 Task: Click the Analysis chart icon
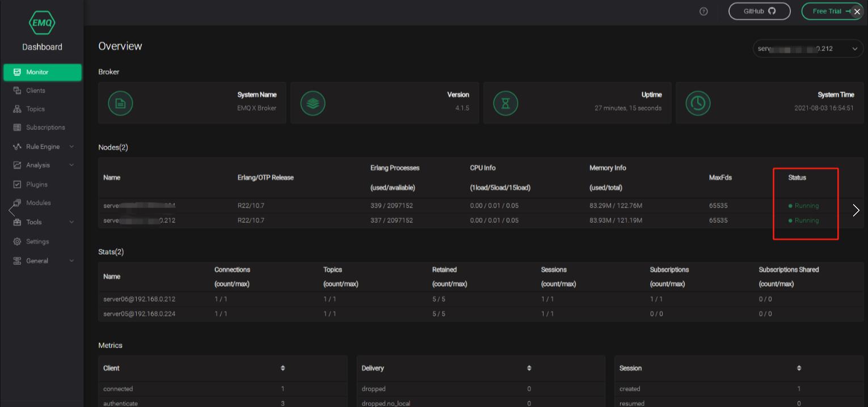coord(17,165)
